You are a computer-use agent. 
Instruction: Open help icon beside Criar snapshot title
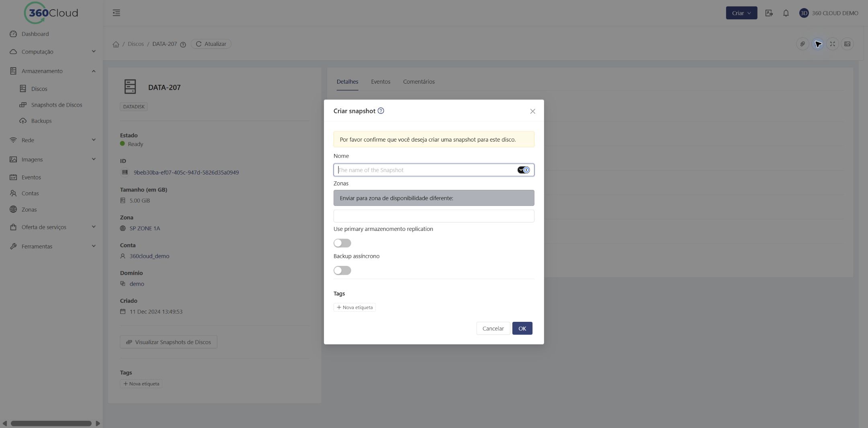point(381,111)
